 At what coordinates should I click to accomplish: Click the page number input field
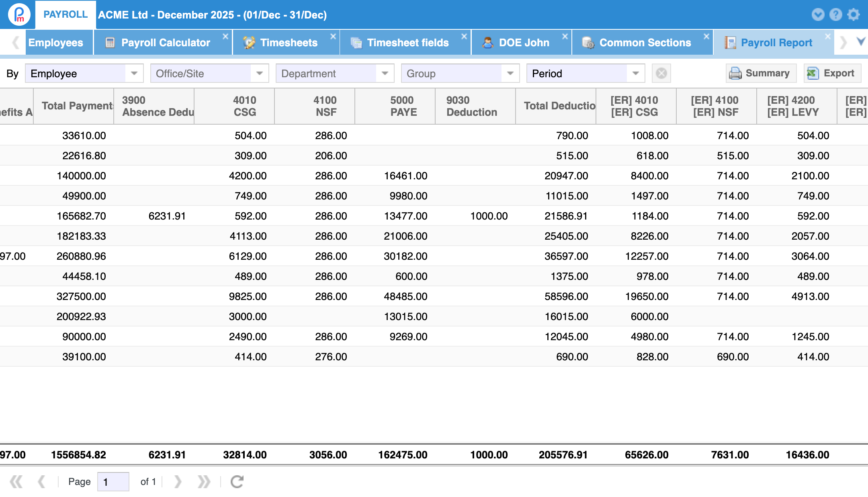pyautogui.click(x=113, y=481)
